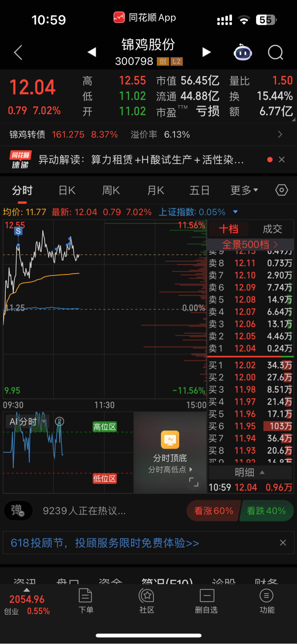
Task: Tap the 10:59 latest trade row
Action: pos(250,487)
